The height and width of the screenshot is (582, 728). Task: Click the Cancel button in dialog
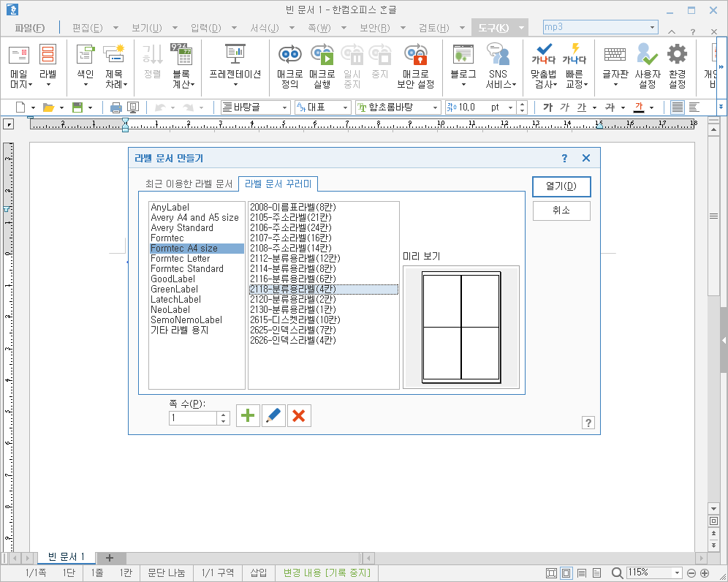[561, 211]
